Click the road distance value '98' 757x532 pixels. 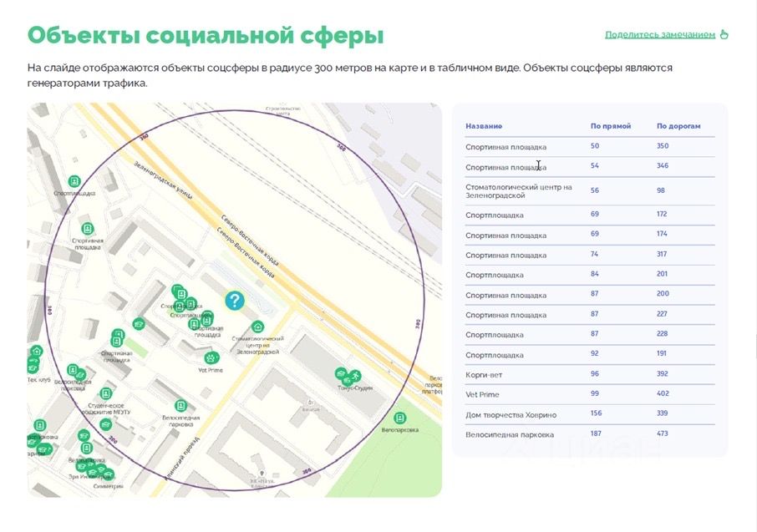[660, 190]
